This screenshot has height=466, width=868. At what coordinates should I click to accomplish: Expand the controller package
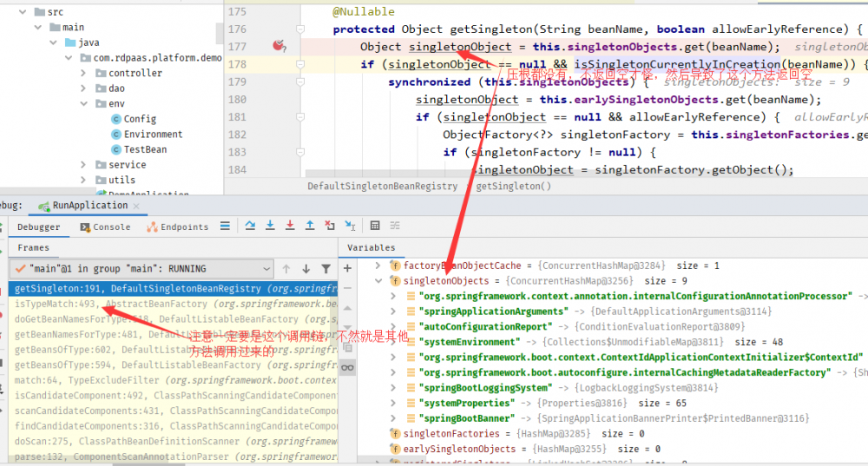(83, 73)
